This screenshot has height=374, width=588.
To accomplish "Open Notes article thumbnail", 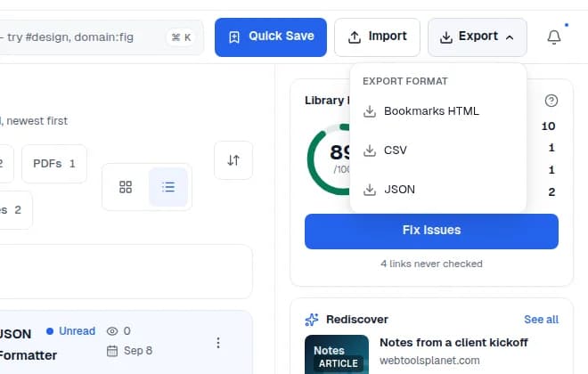I will point(337,354).
